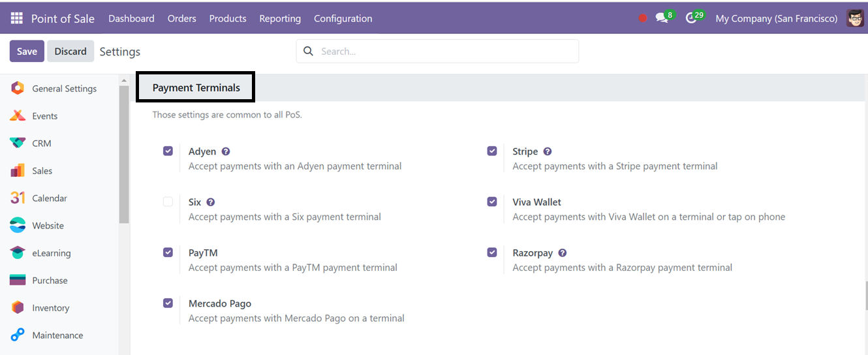Uncheck the Mercado Pago checkbox
868x355 pixels.
coord(168,303)
